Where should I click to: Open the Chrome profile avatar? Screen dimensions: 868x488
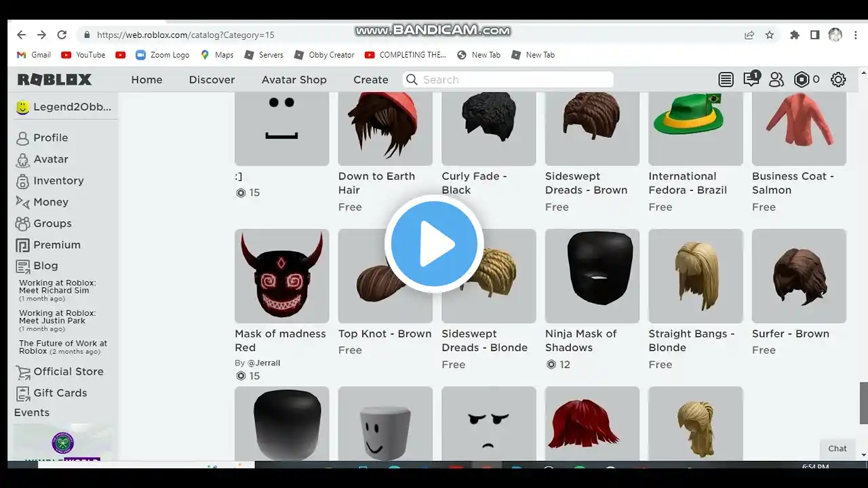pos(835,35)
